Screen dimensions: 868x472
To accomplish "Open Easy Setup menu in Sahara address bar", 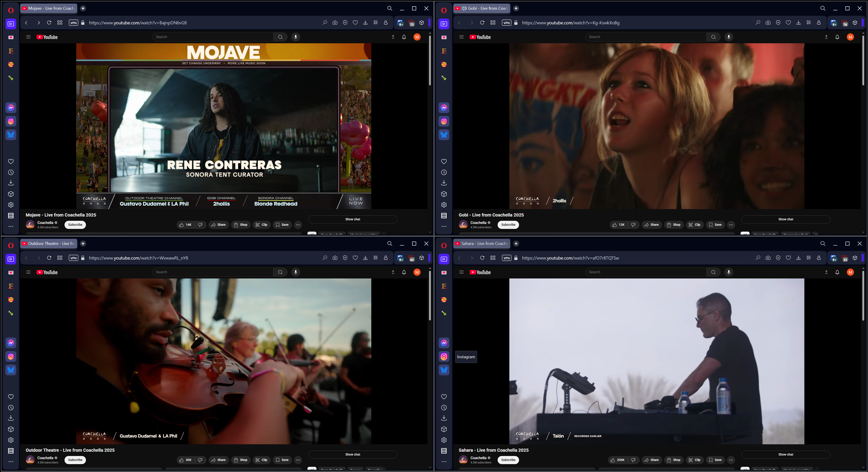I will (808, 258).
